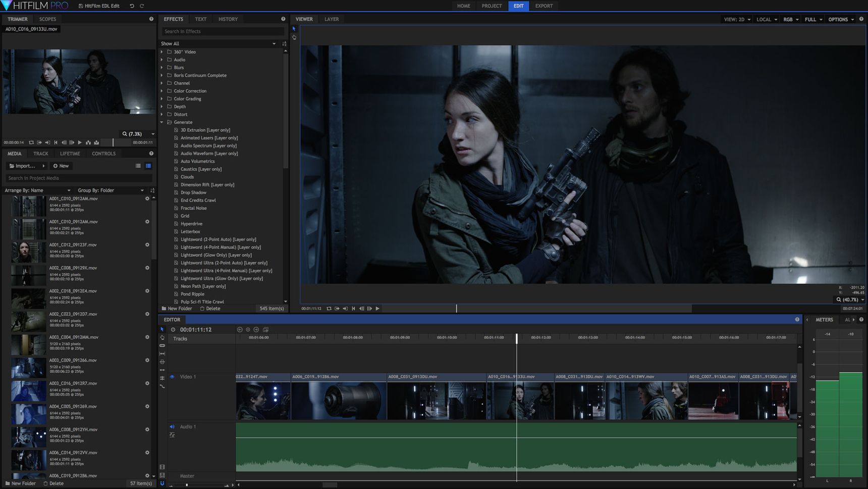This screenshot has width=868, height=489.
Task: Open the Lifetime tab
Action: click(70, 154)
